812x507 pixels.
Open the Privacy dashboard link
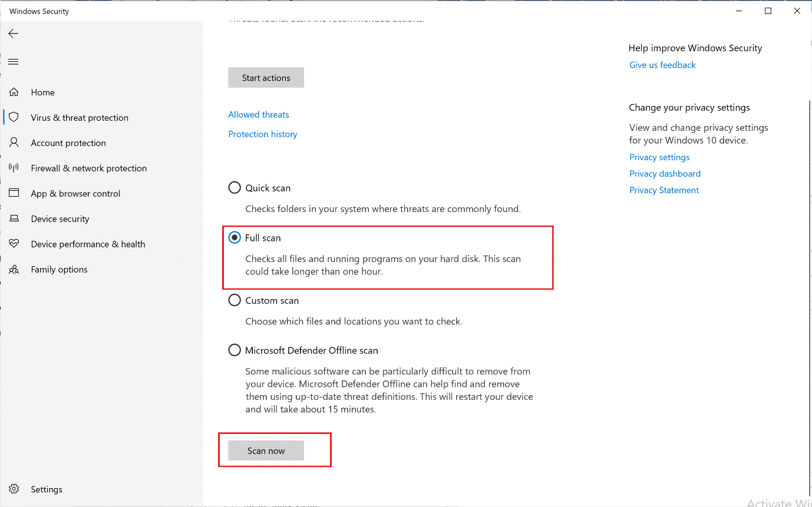click(665, 173)
